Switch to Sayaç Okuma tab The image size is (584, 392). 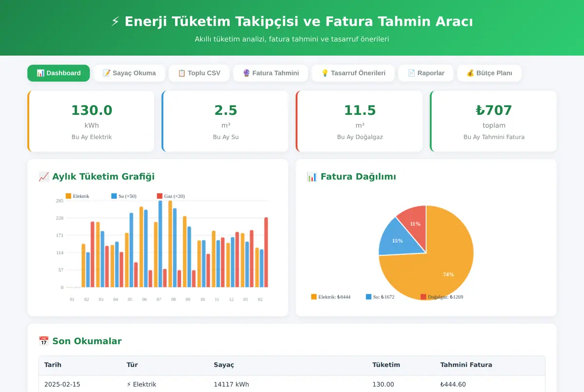point(129,73)
